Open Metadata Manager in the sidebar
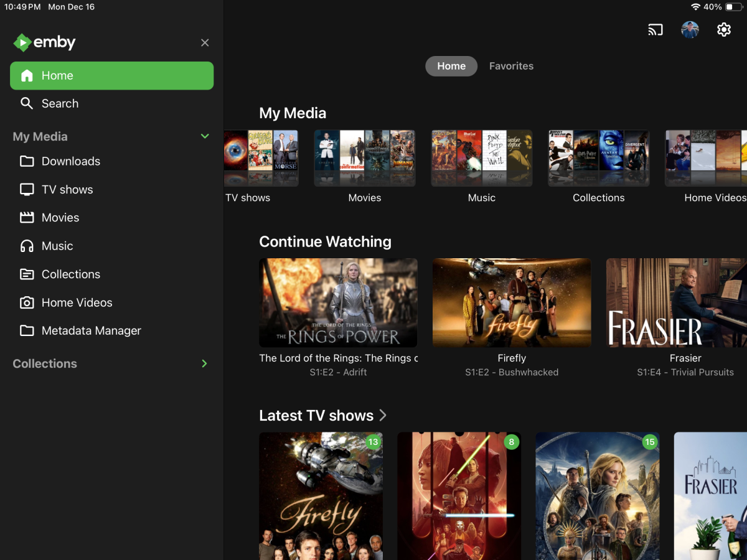The height and width of the screenshot is (560, 747). tap(112, 330)
